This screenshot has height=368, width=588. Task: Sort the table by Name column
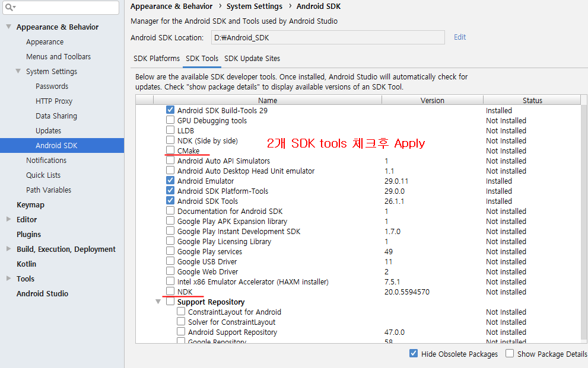click(268, 100)
